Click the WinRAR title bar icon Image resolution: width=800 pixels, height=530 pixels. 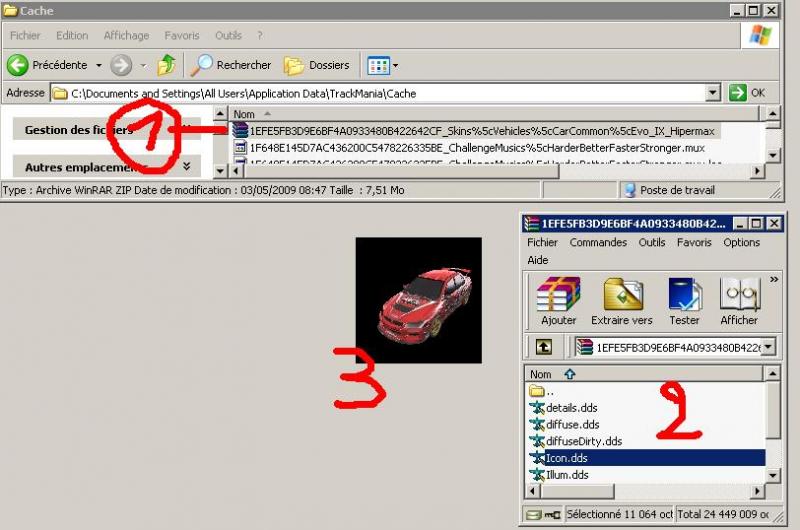[x=532, y=223]
